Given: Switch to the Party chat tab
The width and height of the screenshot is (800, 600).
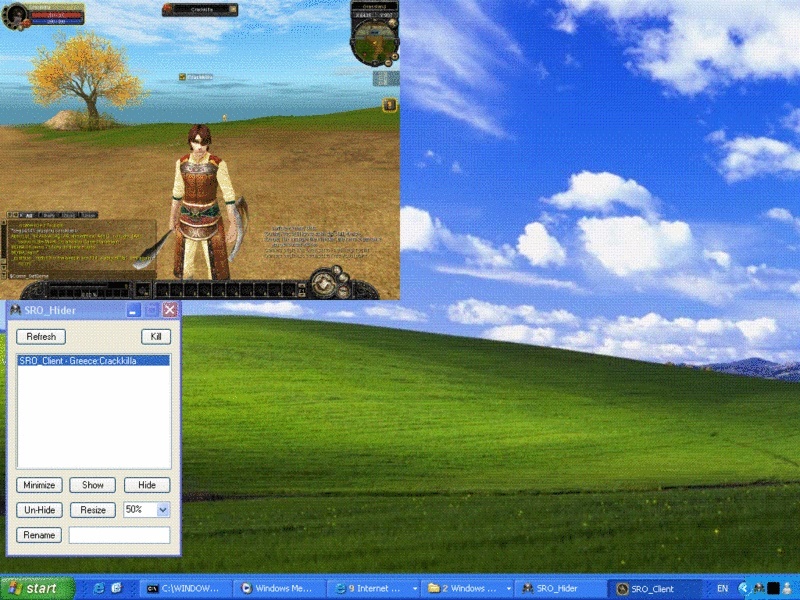Looking at the screenshot, I should pos(49,215).
